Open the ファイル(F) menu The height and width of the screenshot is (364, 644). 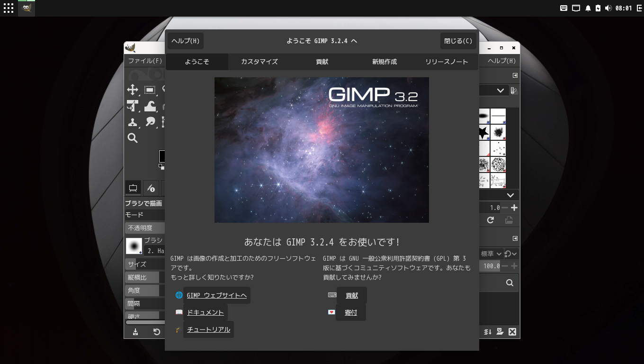pyautogui.click(x=145, y=61)
